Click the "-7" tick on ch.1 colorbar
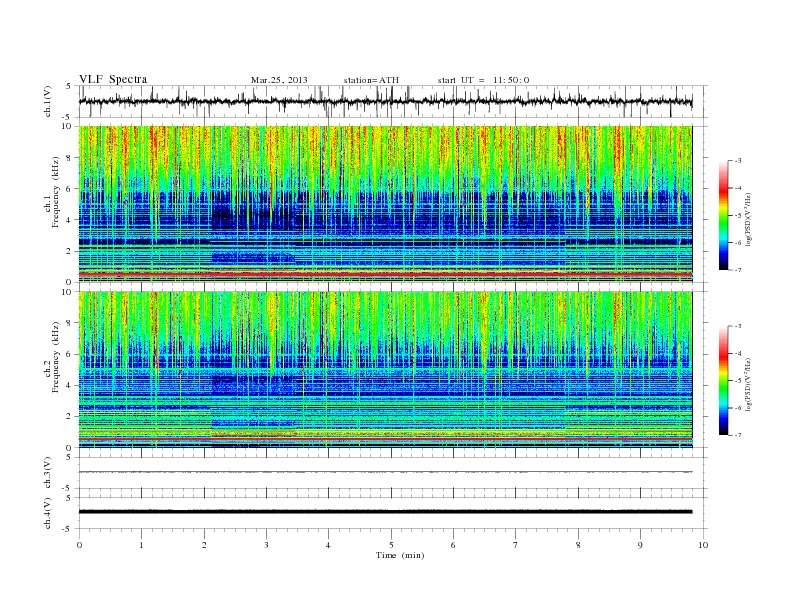 pos(737,270)
